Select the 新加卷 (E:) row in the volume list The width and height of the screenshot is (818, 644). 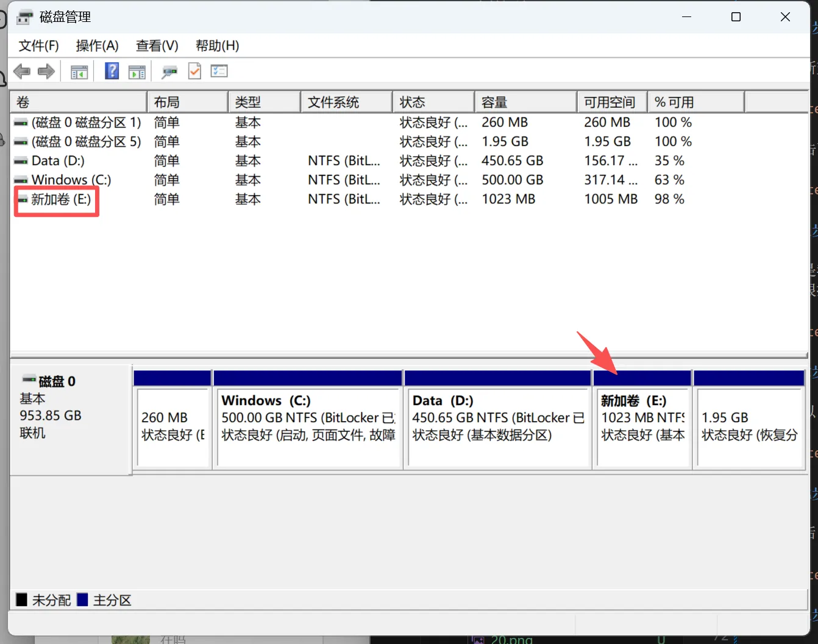click(409, 199)
